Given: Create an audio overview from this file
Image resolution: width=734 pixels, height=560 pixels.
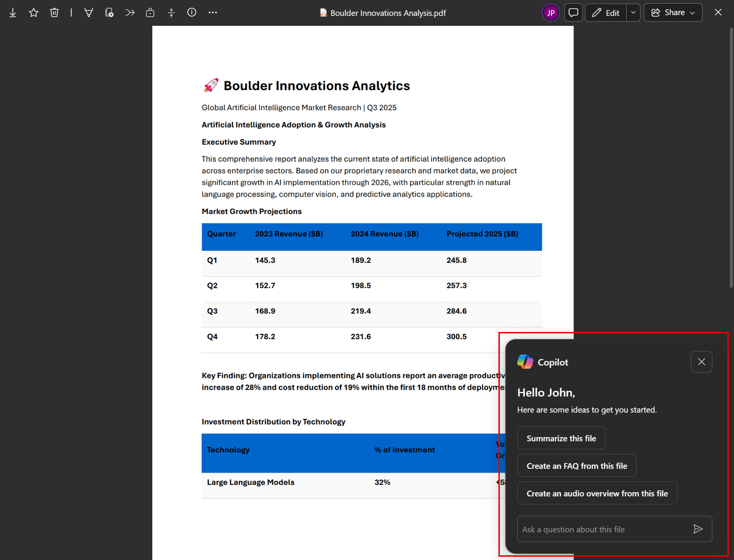Looking at the screenshot, I should tap(597, 493).
